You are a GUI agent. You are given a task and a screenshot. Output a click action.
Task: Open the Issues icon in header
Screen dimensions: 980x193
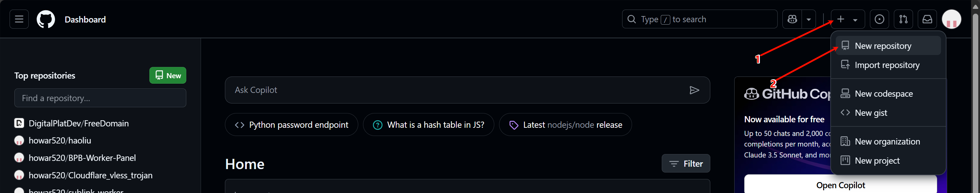879,19
